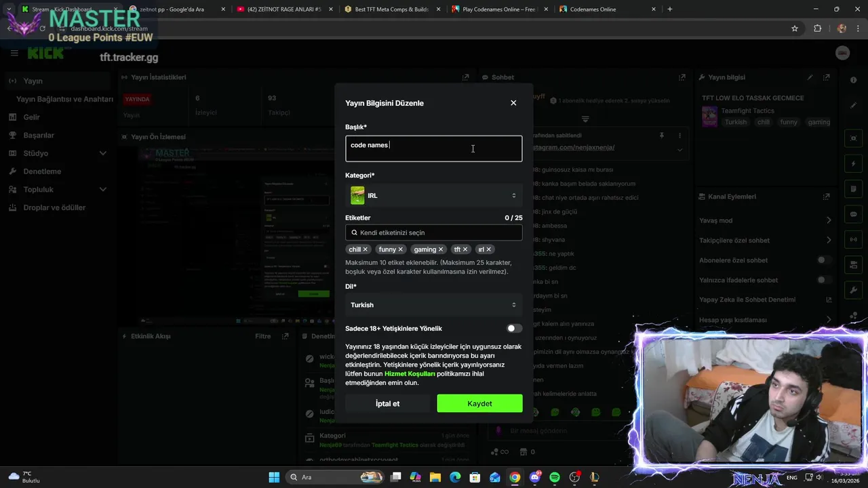Image resolution: width=868 pixels, height=488 pixels.
Task: Close the Yayın Bilgisini Düzenle dialog
Action: point(513,103)
